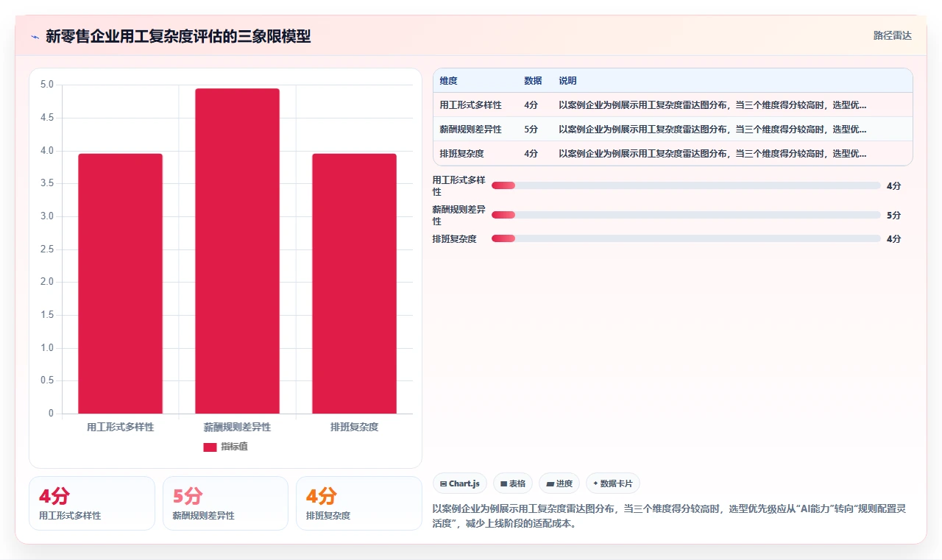Viewport: 942px width, 560px height.
Task: Select the 进度 tag chip
Action: pos(559,483)
